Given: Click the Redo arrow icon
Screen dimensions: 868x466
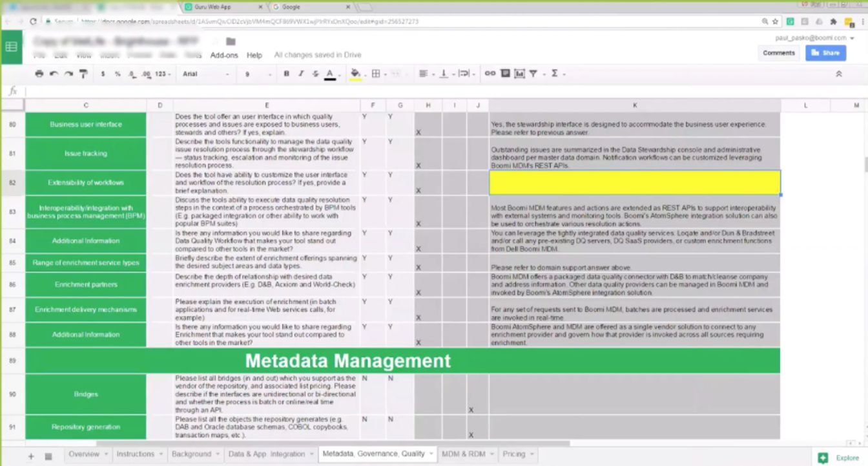Looking at the screenshot, I should [x=68, y=74].
